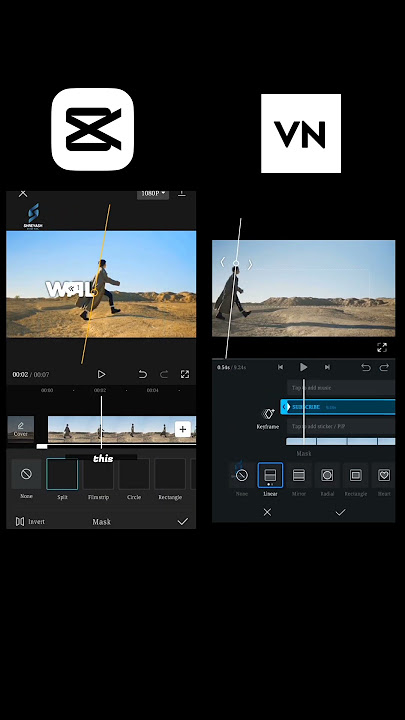Click the left arrow beside VN mask handle
The image size is (405, 720).
click(x=222, y=263)
